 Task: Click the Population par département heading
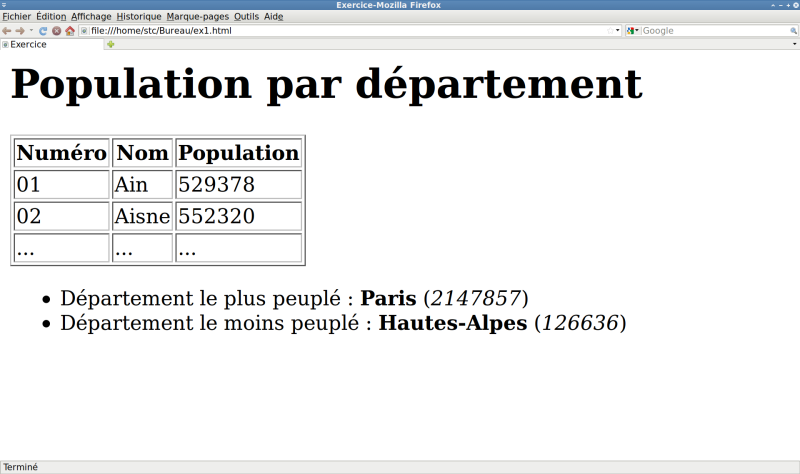tap(327, 84)
